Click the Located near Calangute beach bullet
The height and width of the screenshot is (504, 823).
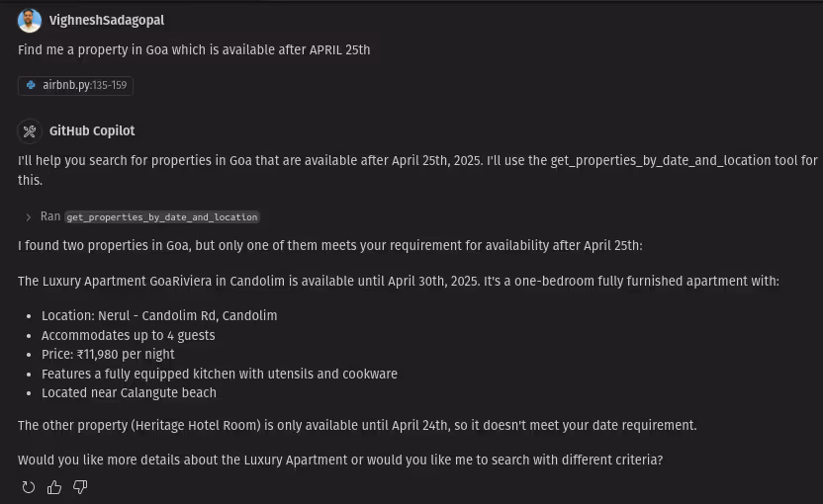129,392
